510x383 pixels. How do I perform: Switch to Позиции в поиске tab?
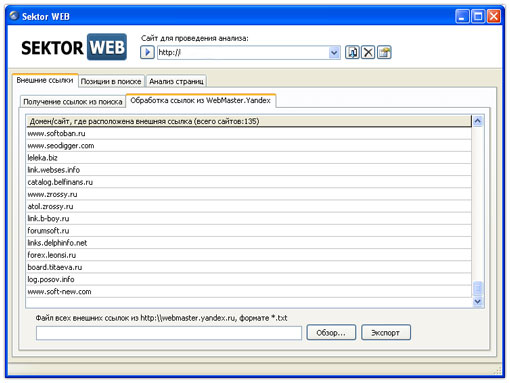[111, 81]
